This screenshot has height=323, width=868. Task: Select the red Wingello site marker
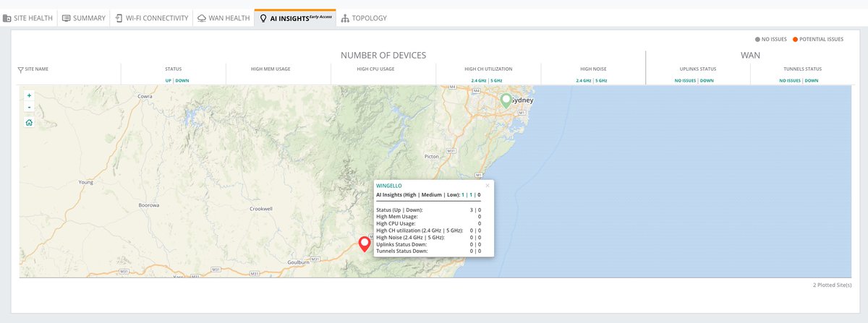point(365,245)
